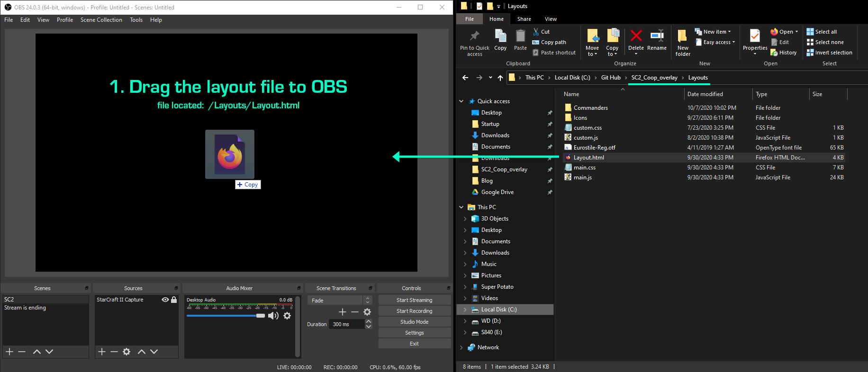Image resolution: width=868 pixels, height=372 pixels.
Task: Go up one folder level arrow in Explorer
Action: pos(500,78)
